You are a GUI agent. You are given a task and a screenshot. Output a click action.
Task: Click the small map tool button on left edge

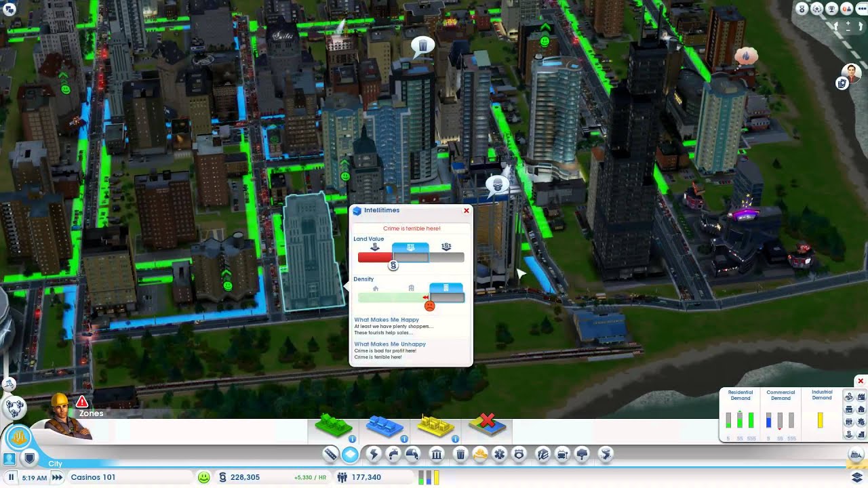[x=9, y=384]
